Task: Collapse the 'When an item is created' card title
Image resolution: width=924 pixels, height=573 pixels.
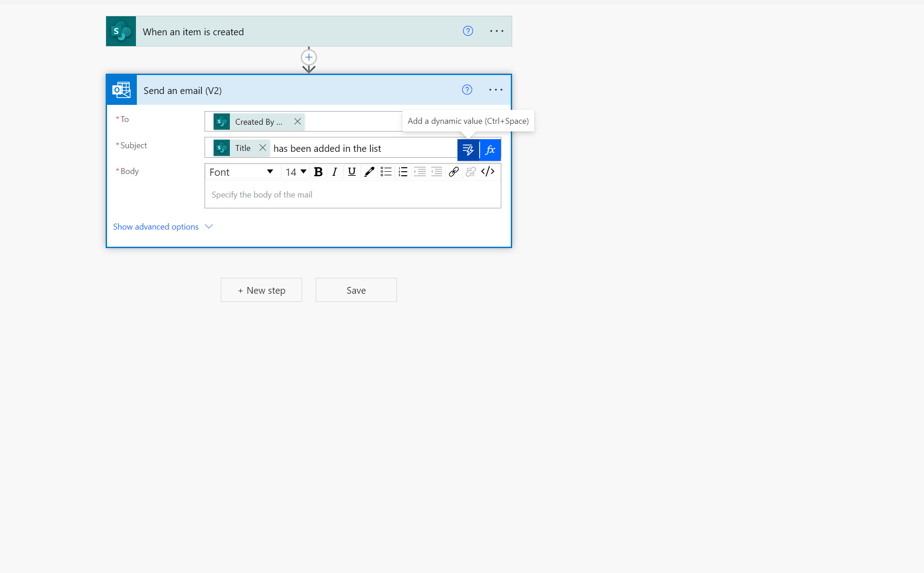Action: click(x=193, y=32)
